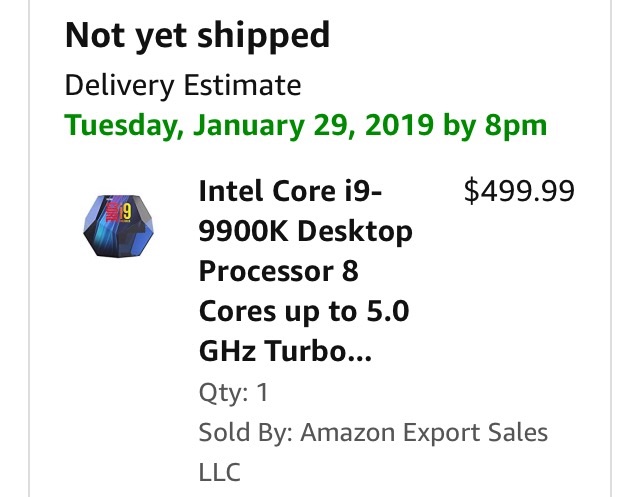639x497 pixels.
Task: Click the word "January" in green date
Action: 249,125
